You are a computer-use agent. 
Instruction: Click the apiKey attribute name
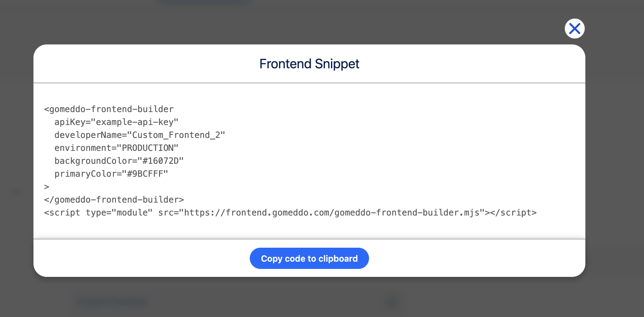point(70,122)
